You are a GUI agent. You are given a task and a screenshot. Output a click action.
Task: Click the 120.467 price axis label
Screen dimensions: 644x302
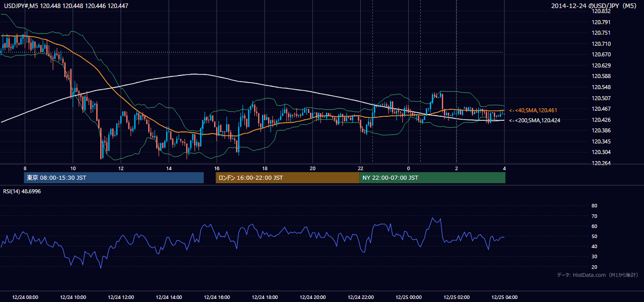click(601, 109)
